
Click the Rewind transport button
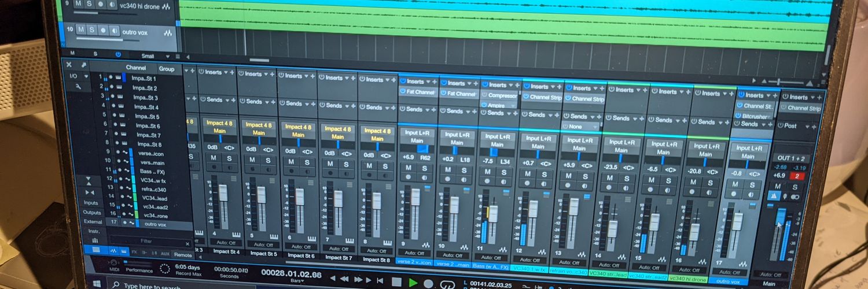[x=343, y=280]
